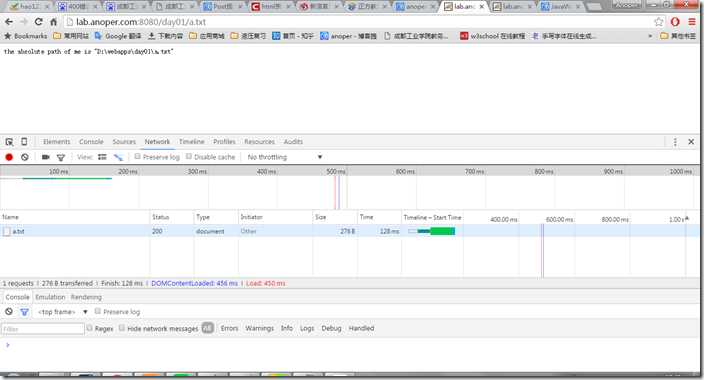Image resolution: width=704 pixels, height=380 pixels.
Task: Open the last bookmarks folder on the right
Action: coord(678,36)
